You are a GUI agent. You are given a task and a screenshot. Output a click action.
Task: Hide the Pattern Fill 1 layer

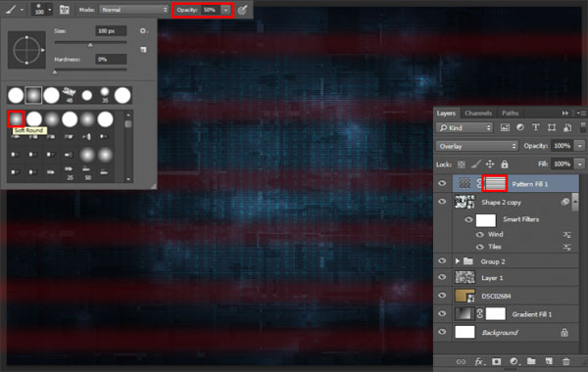point(442,184)
